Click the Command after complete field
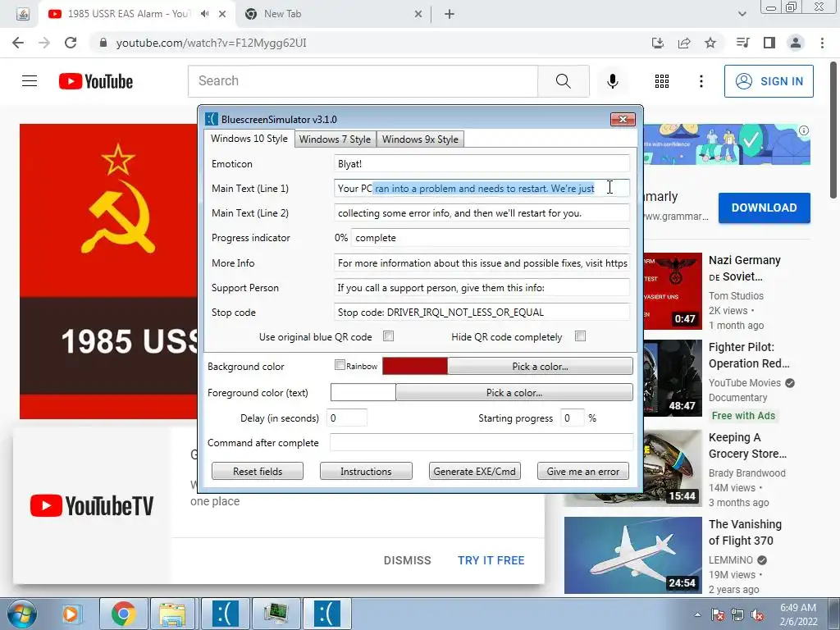Viewport: 840px width, 630px height. [481, 442]
